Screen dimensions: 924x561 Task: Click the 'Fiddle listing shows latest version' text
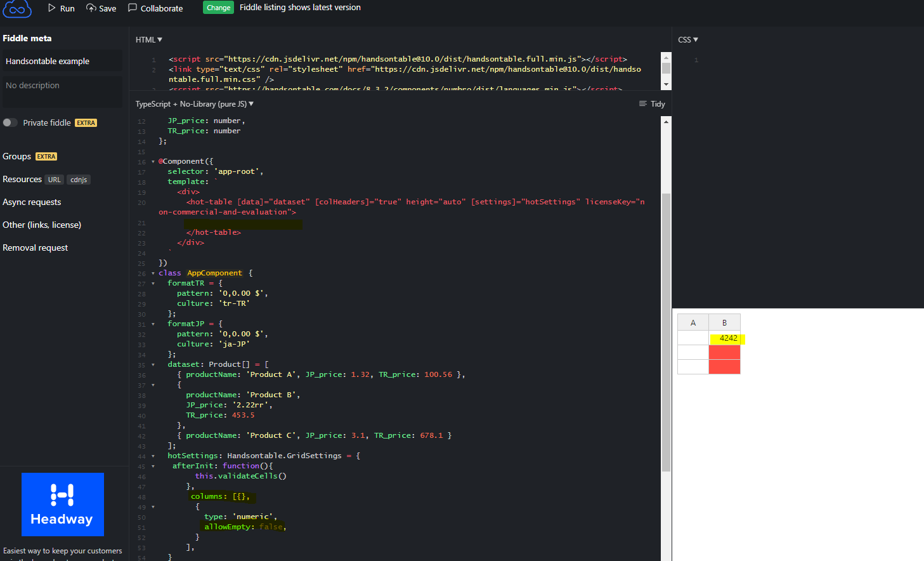coord(300,8)
